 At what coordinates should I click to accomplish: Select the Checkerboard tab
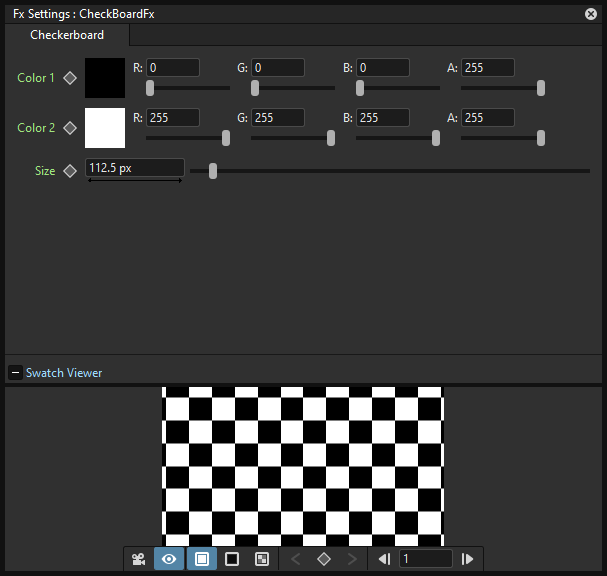coord(67,35)
